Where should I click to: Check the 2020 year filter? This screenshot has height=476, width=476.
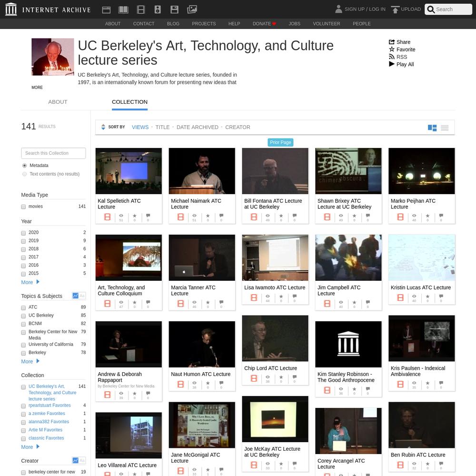click(23, 233)
